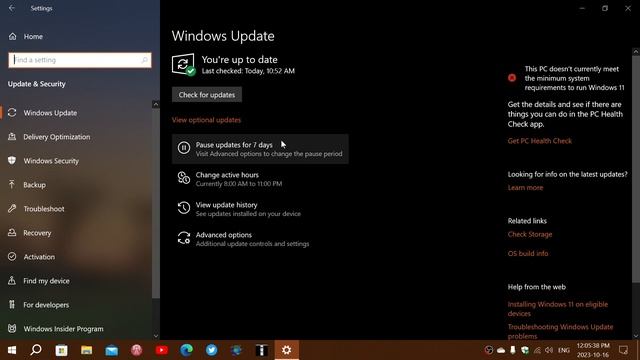Viewport: 640px width, 360px height.
Task: Open File Explorer from taskbar
Action: click(x=86, y=350)
